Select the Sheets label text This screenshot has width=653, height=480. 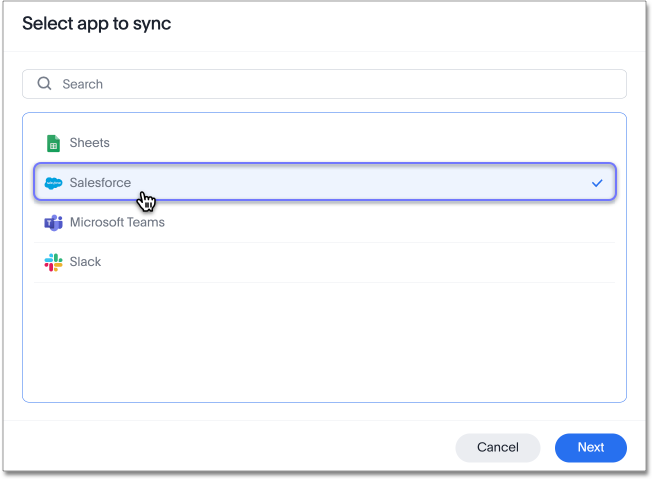(x=89, y=143)
